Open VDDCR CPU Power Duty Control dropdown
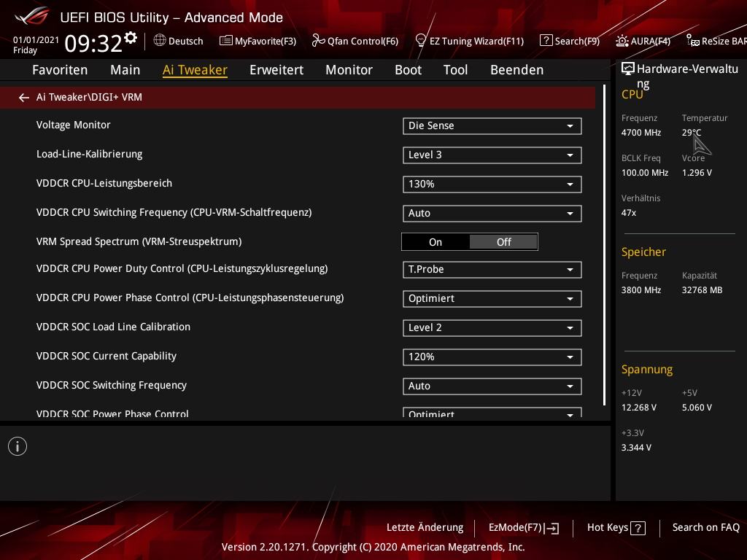Viewport: 747px width, 560px height. [492, 270]
